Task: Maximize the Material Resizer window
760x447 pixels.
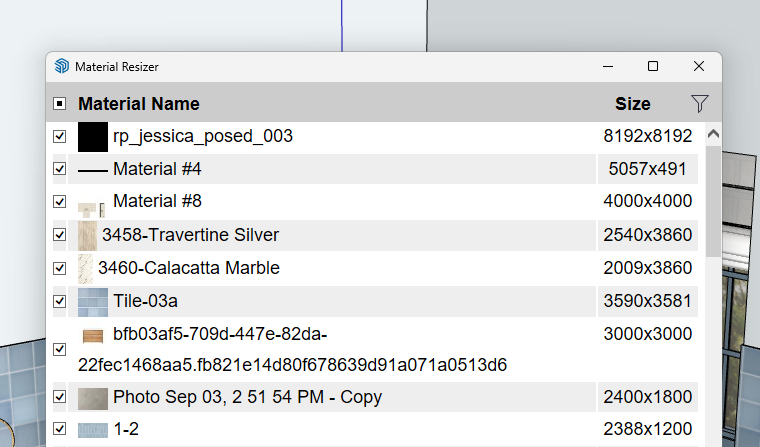Action: pos(653,66)
